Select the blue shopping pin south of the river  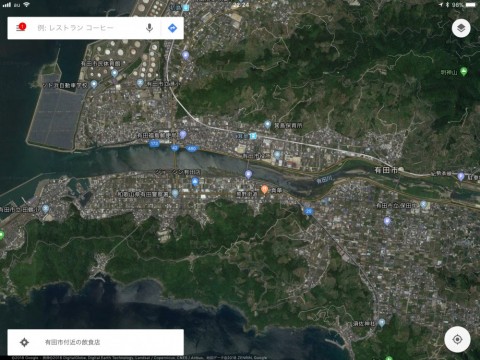(x=195, y=182)
